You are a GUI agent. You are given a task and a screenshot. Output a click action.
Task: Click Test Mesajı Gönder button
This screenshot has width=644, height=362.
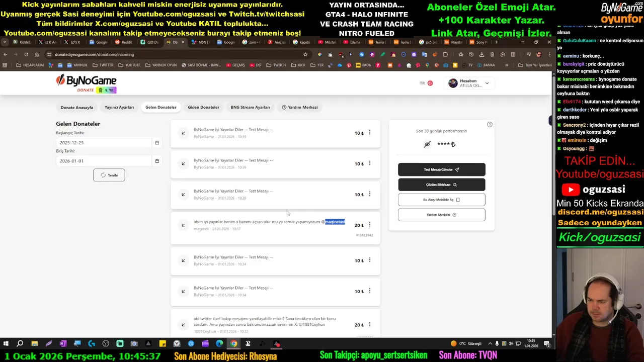[442, 169]
